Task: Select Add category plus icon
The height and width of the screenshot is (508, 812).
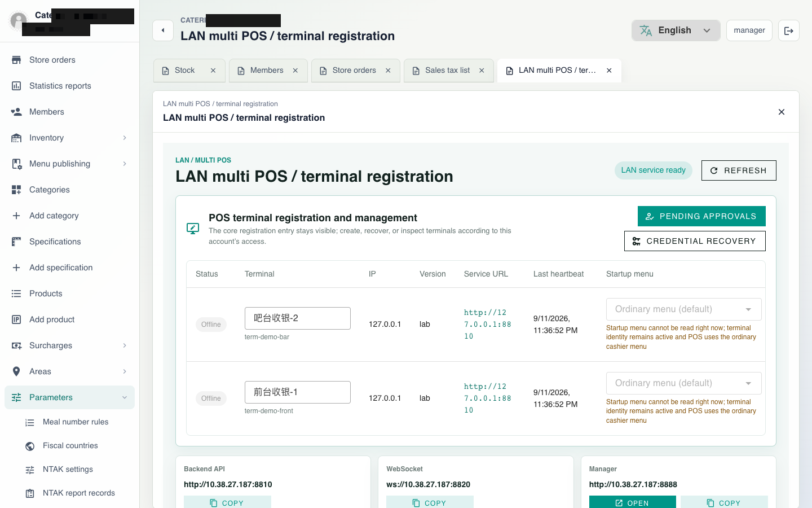Action: point(16,216)
